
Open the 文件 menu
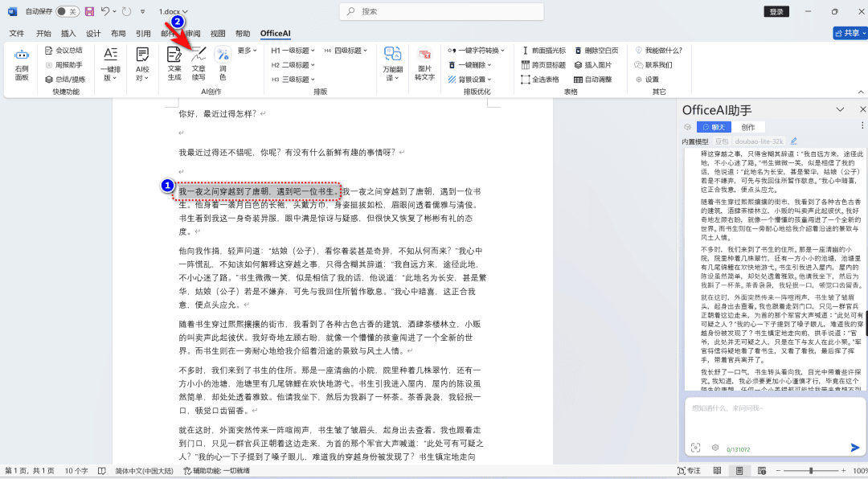point(17,33)
